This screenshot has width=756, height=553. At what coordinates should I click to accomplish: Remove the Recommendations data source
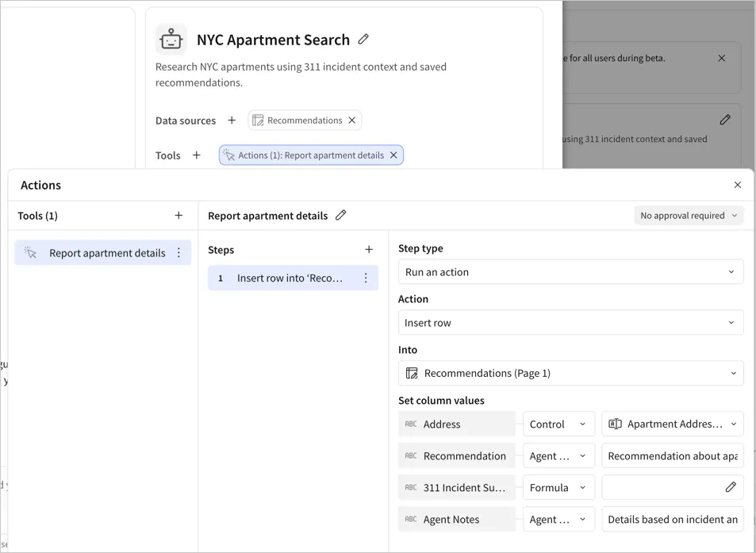pyautogui.click(x=352, y=120)
